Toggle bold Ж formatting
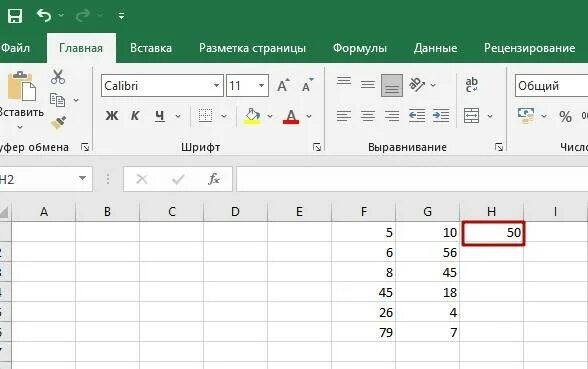Screen dimensions: 588x369 (x=112, y=116)
